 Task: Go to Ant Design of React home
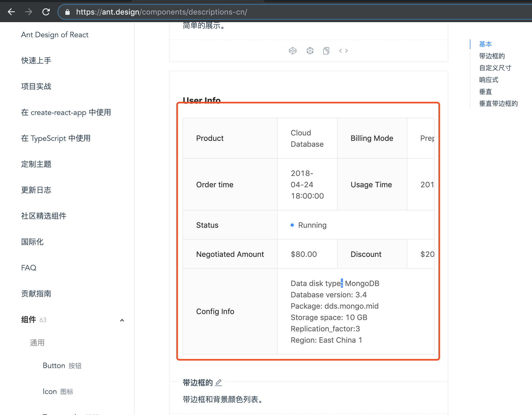click(55, 35)
